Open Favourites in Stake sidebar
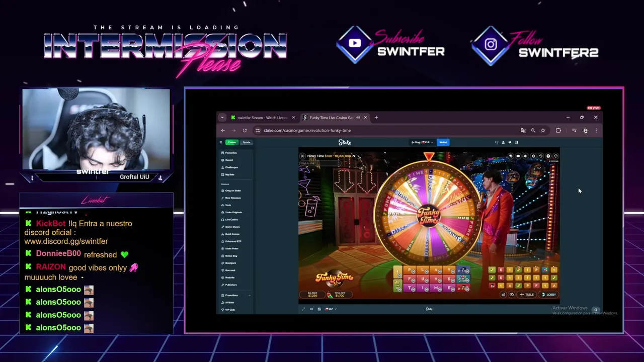Screen dimensions: 644x362 coord(229,153)
